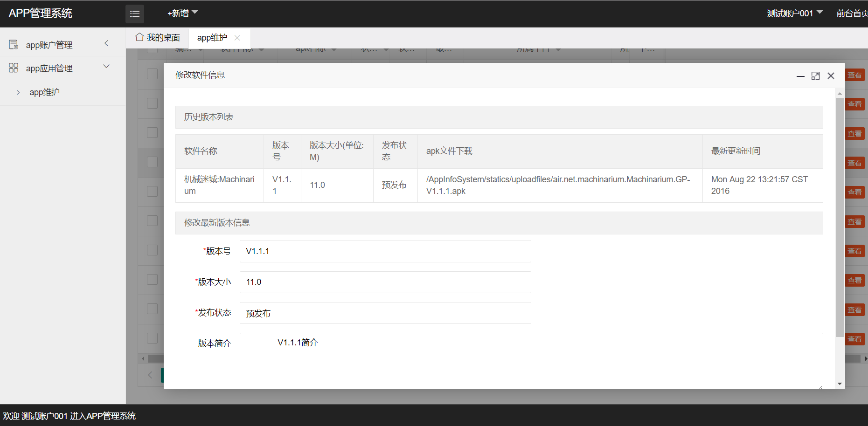Switch to the 我的桌面 tab
Screen dimensions: 868x426
click(x=158, y=38)
